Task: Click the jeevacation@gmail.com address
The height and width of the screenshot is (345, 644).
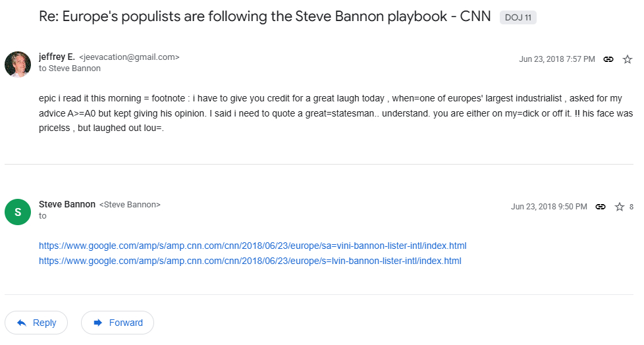Action: click(x=129, y=58)
